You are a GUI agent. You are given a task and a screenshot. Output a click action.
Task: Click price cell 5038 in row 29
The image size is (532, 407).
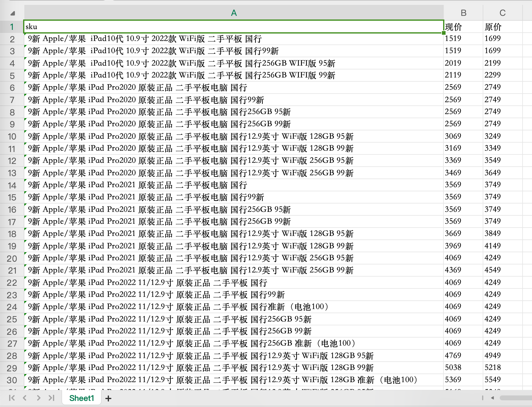(x=463, y=368)
